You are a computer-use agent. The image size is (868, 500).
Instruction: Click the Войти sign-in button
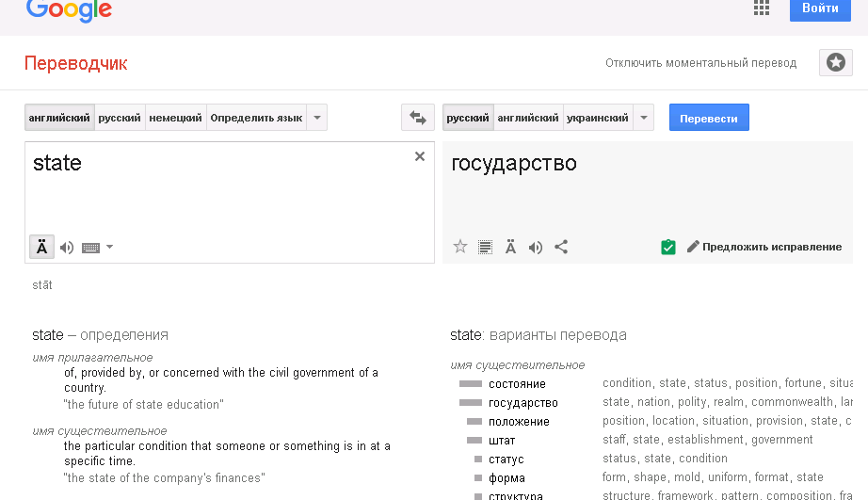click(x=820, y=8)
